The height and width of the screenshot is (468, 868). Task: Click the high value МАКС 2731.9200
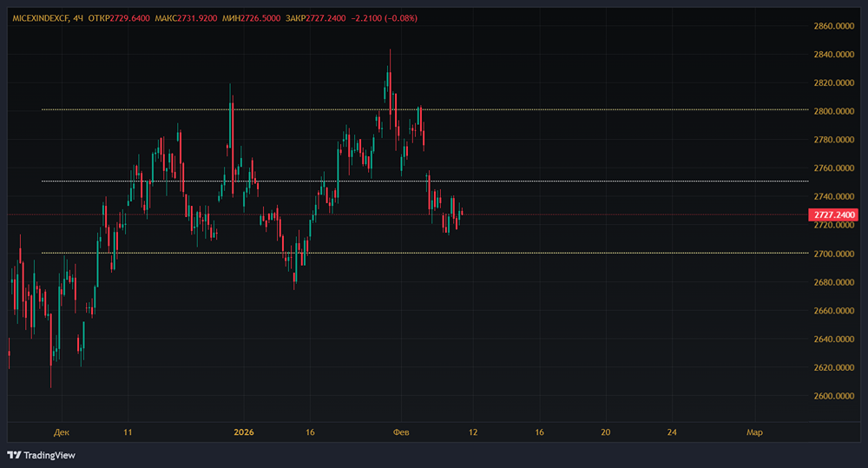point(186,18)
